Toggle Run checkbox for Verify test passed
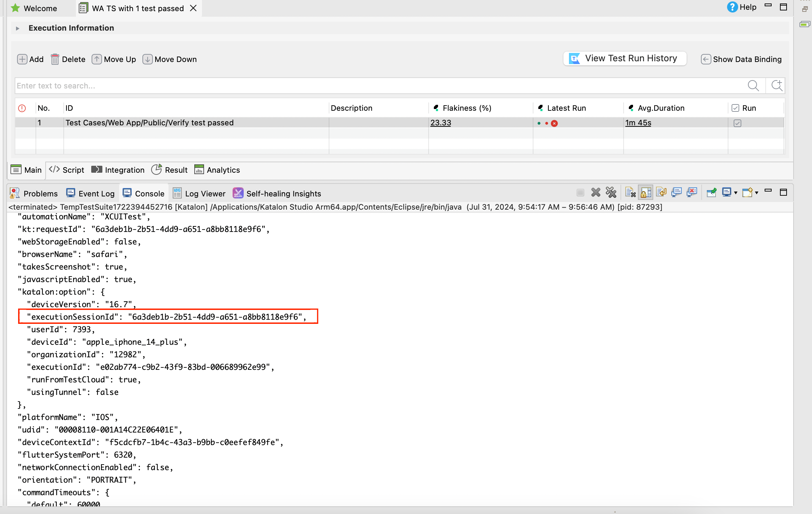Image resolution: width=812 pixels, height=514 pixels. click(x=737, y=123)
